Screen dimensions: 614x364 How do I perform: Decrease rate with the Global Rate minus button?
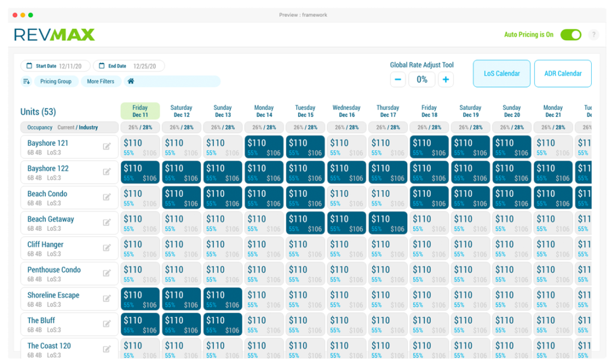398,79
